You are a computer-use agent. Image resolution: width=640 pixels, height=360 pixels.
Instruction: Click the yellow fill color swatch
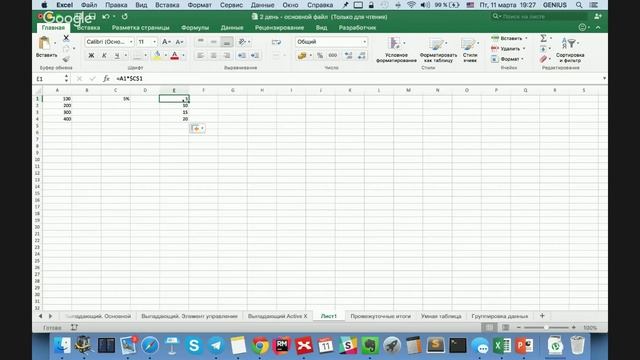click(157, 56)
